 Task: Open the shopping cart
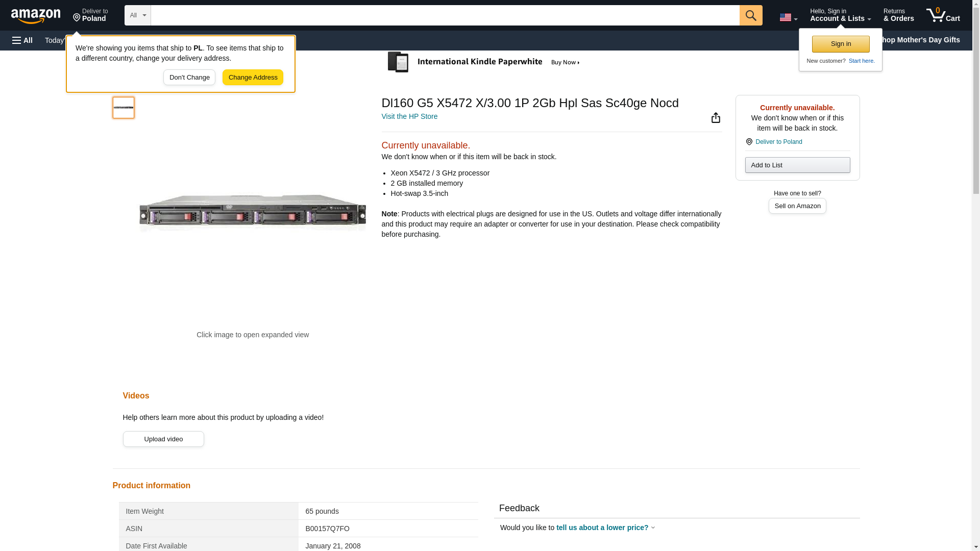click(943, 15)
